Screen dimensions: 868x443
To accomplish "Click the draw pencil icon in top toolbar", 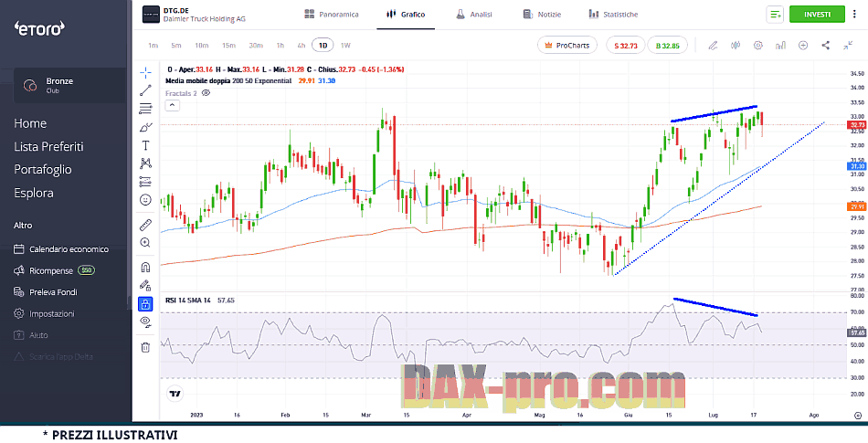I will 713,46.
